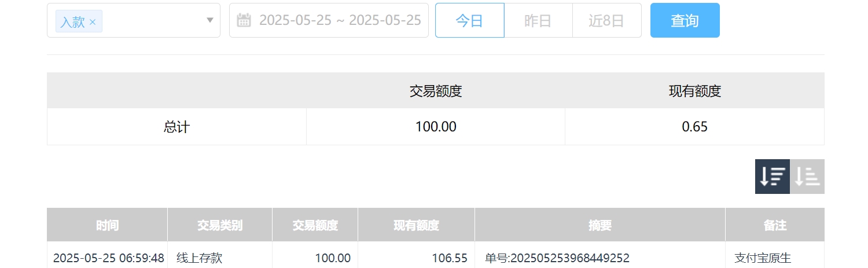Click the 摘要 column header

click(x=599, y=225)
